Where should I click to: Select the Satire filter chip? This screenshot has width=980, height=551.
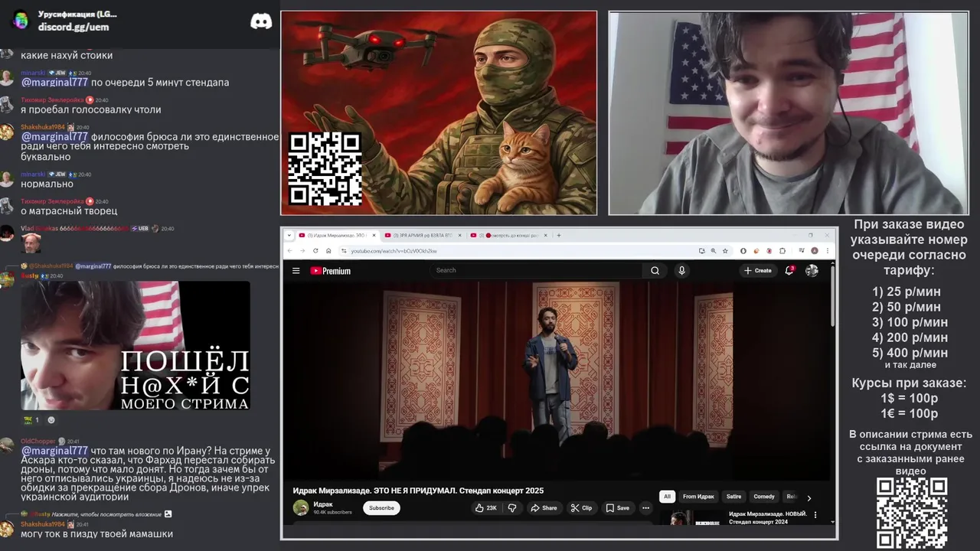pos(733,497)
